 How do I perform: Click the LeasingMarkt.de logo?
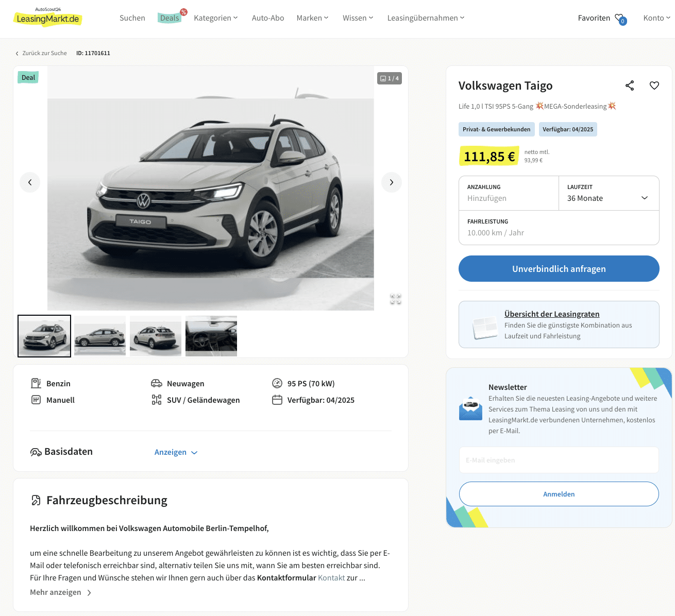(x=47, y=18)
